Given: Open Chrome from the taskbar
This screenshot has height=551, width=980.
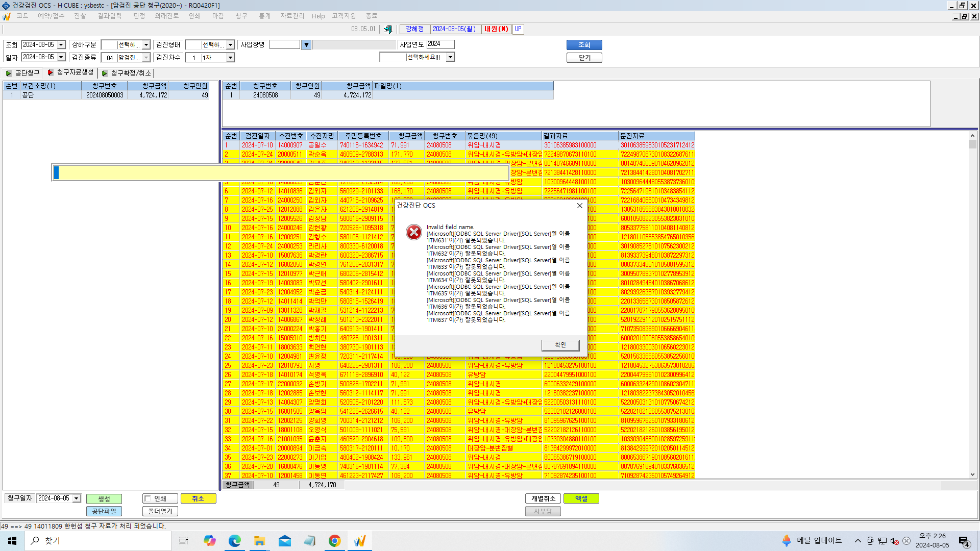Looking at the screenshot, I should [x=334, y=541].
